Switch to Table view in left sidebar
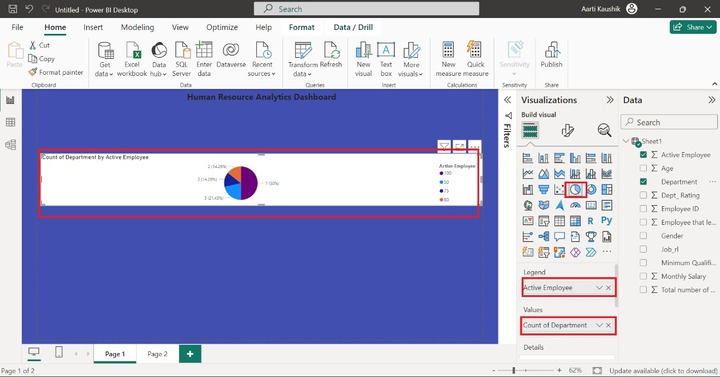The width and height of the screenshot is (720, 377). 10,122
